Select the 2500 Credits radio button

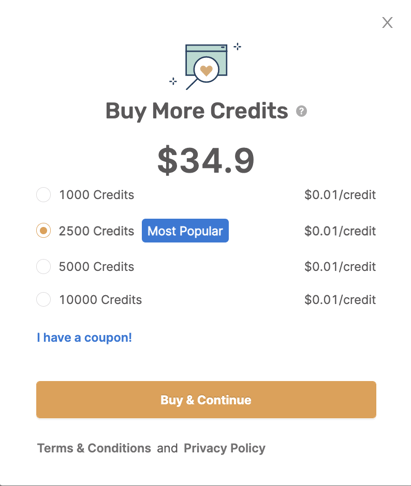click(43, 231)
